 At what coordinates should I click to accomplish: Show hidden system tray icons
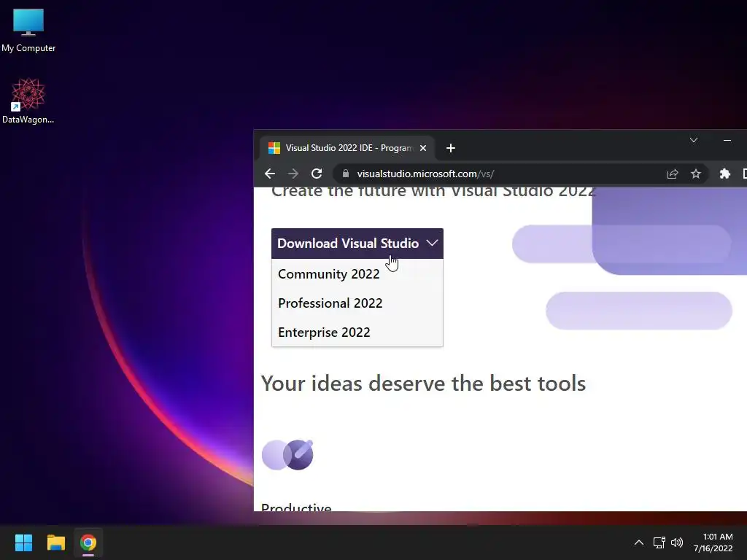pos(639,542)
